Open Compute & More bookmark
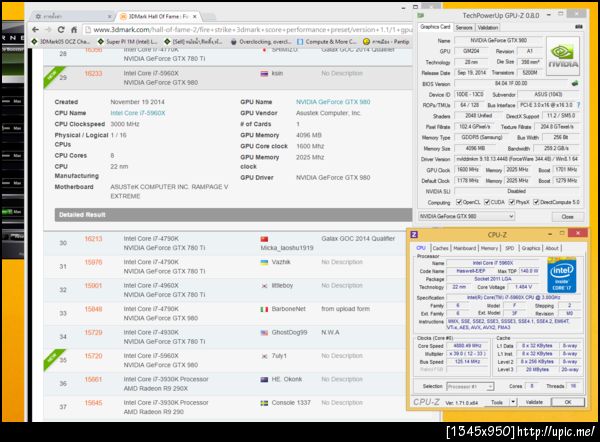Viewport: 600px width, 442px height. 327,41
